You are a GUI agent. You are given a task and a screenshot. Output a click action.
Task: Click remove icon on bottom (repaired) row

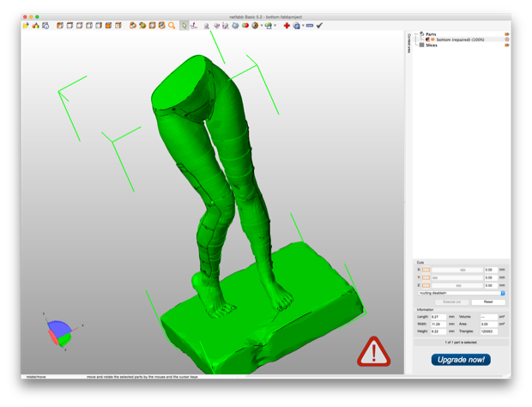(507, 39)
